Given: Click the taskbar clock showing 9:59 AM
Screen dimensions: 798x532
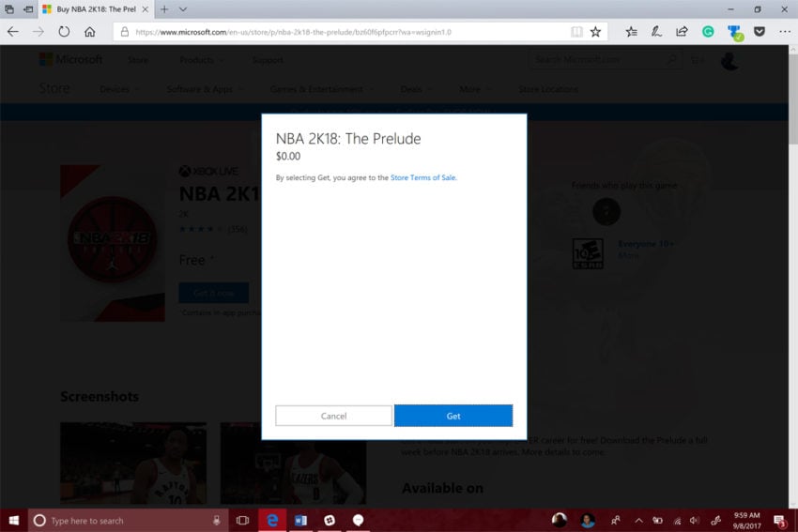Looking at the screenshot, I should (746, 521).
